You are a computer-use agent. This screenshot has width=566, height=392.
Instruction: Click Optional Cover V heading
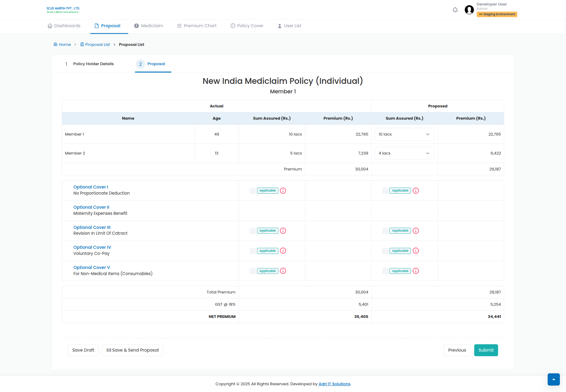[x=91, y=267]
